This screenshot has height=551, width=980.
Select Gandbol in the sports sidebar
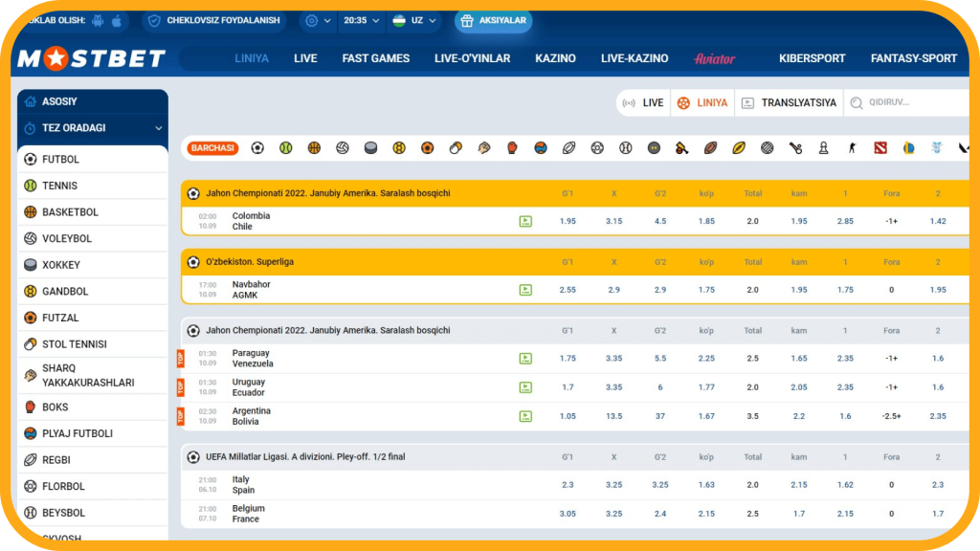[93, 291]
